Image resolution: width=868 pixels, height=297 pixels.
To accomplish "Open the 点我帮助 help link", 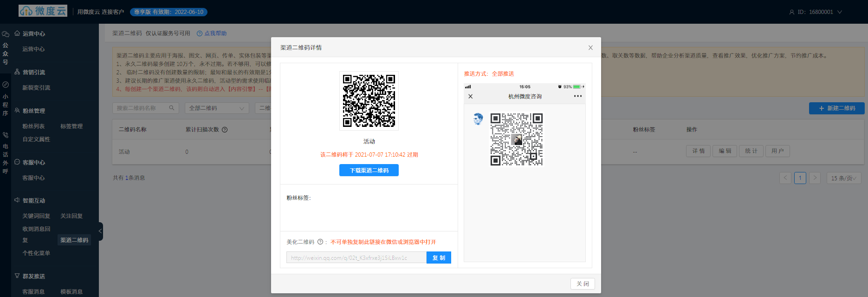I will tap(212, 33).
